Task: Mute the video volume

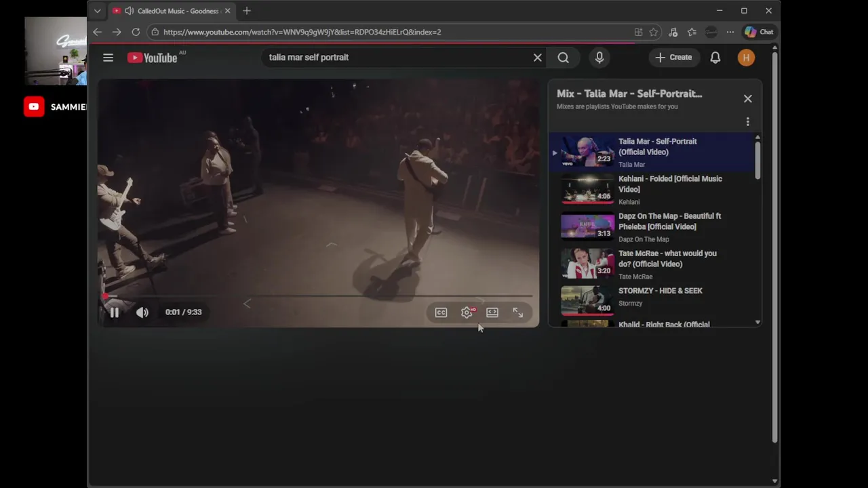Action: click(142, 312)
